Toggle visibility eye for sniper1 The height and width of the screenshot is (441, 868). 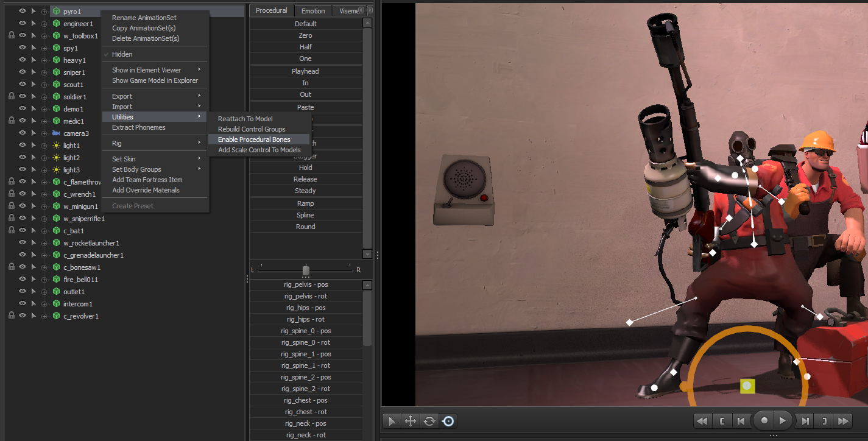coord(23,72)
